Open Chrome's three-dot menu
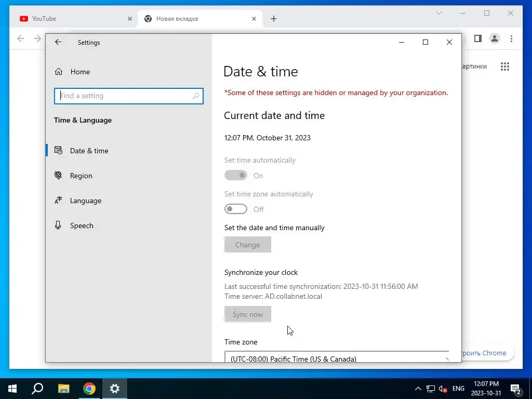This screenshot has height=399, width=532. pyautogui.click(x=511, y=38)
